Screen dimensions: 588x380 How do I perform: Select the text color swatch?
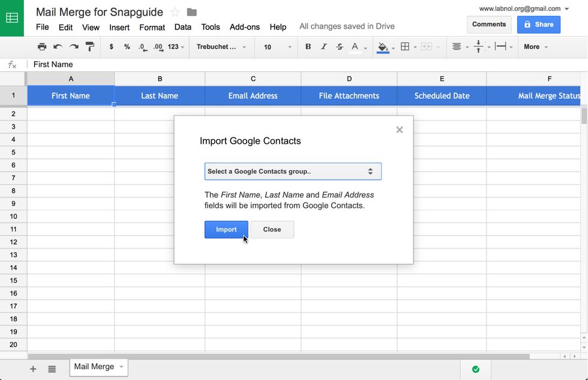click(356, 47)
